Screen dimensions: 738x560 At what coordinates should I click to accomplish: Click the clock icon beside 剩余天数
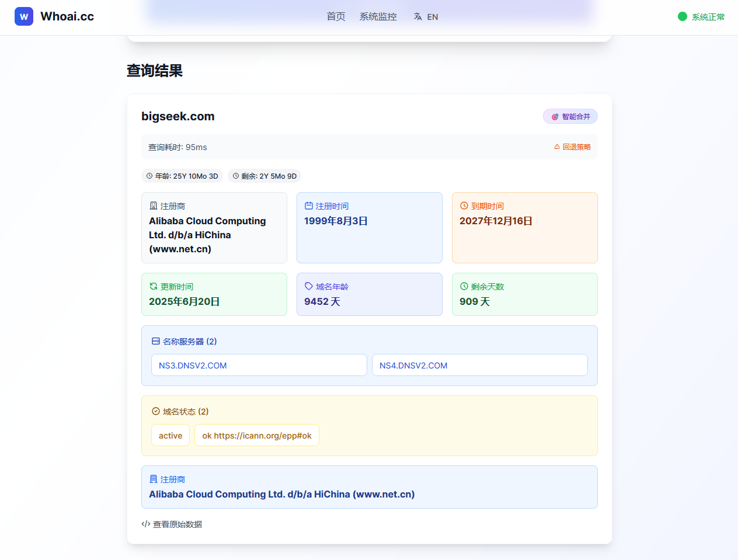coord(464,286)
